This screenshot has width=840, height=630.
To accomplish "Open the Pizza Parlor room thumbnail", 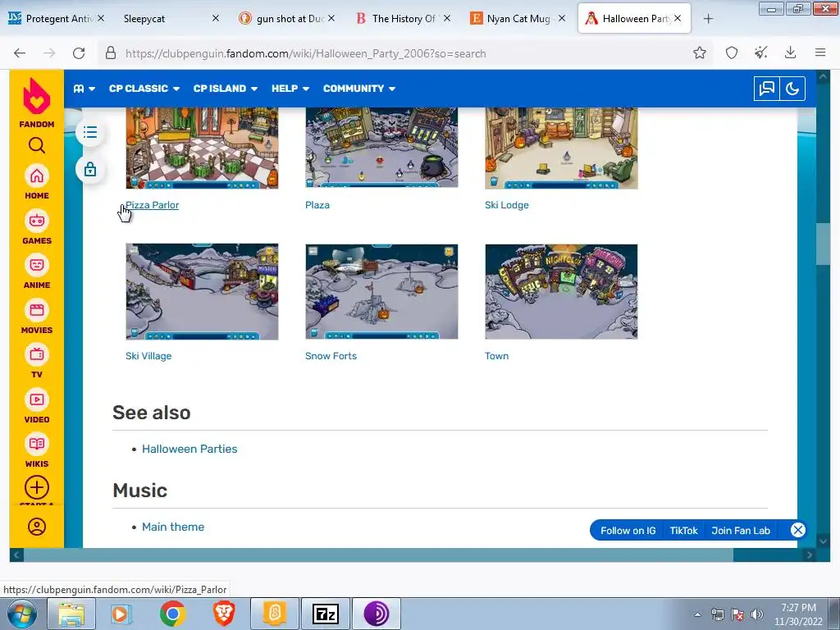I will pyautogui.click(x=202, y=148).
